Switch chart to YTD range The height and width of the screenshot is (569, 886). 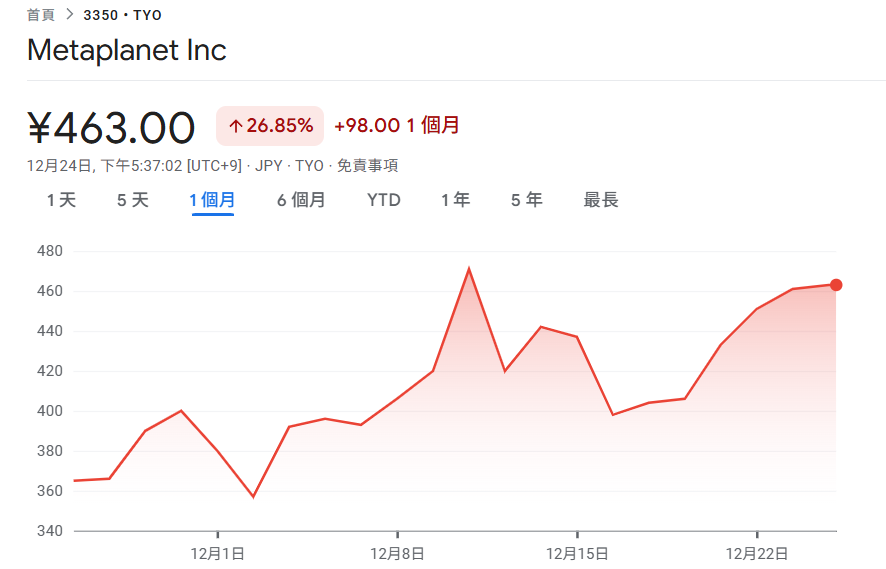384,200
